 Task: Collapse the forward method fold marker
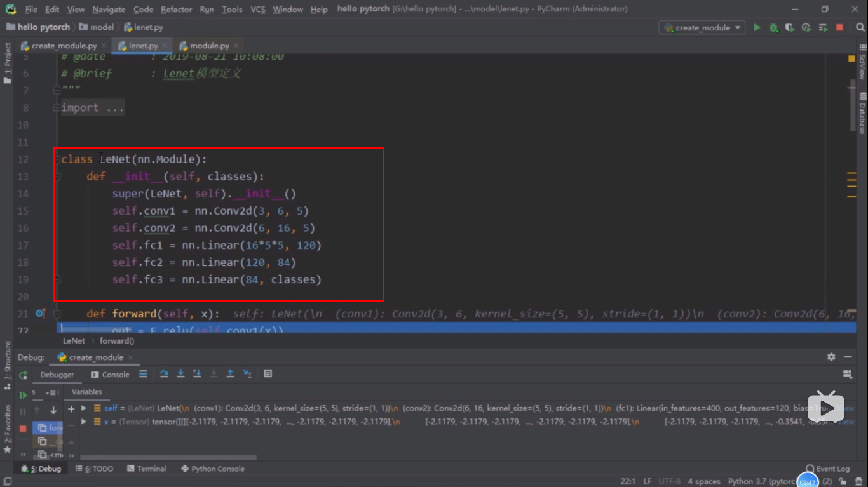(x=57, y=314)
